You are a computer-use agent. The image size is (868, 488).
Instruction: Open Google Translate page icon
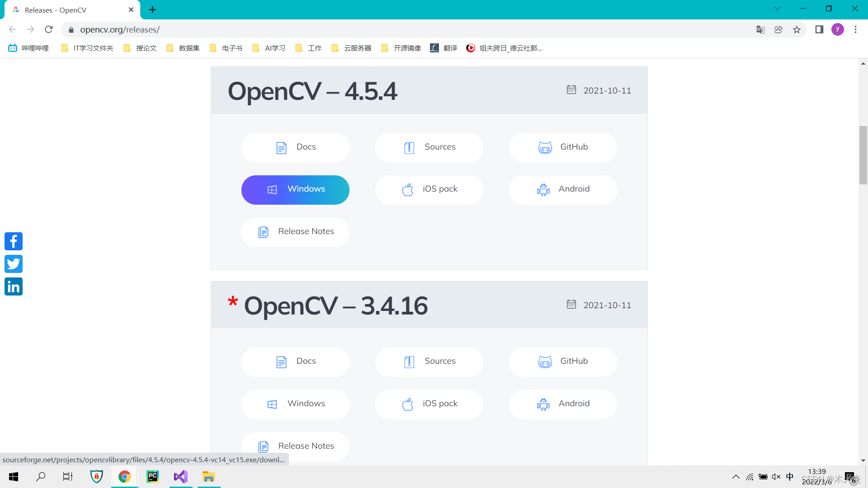coord(760,29)
